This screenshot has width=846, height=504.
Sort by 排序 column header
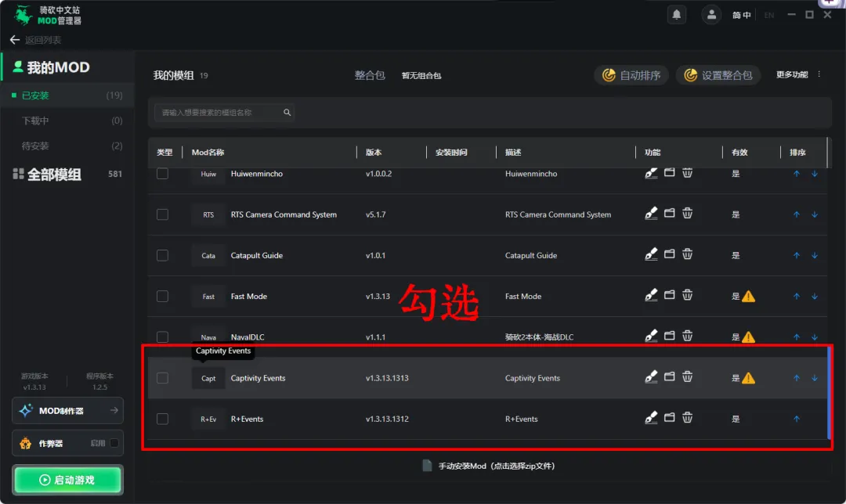pyautogui.click(x=797, y=153)
